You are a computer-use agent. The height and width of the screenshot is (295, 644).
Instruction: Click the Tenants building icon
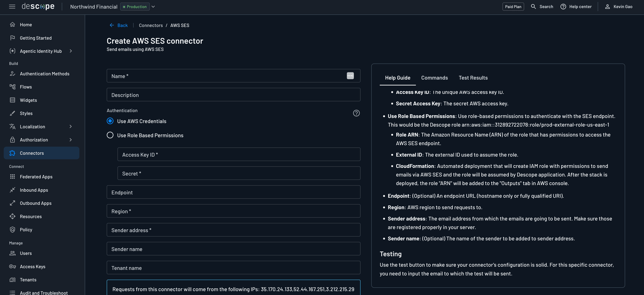click(12, 279)
